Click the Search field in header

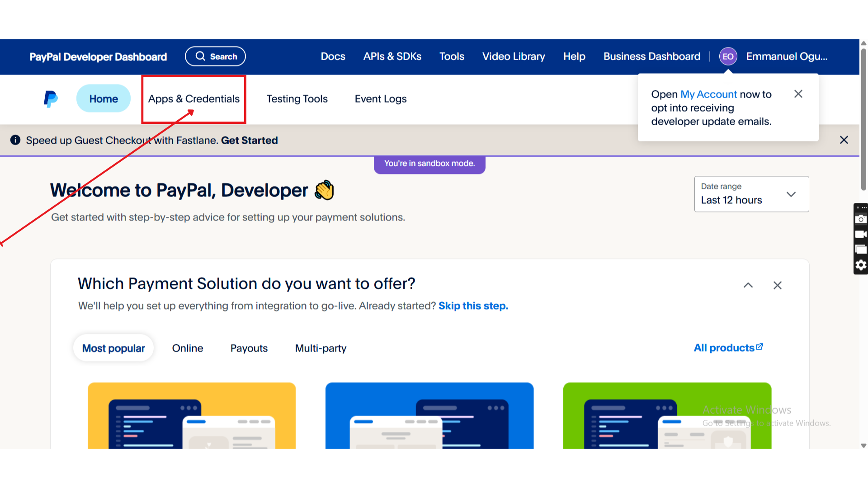pos(215,56)
